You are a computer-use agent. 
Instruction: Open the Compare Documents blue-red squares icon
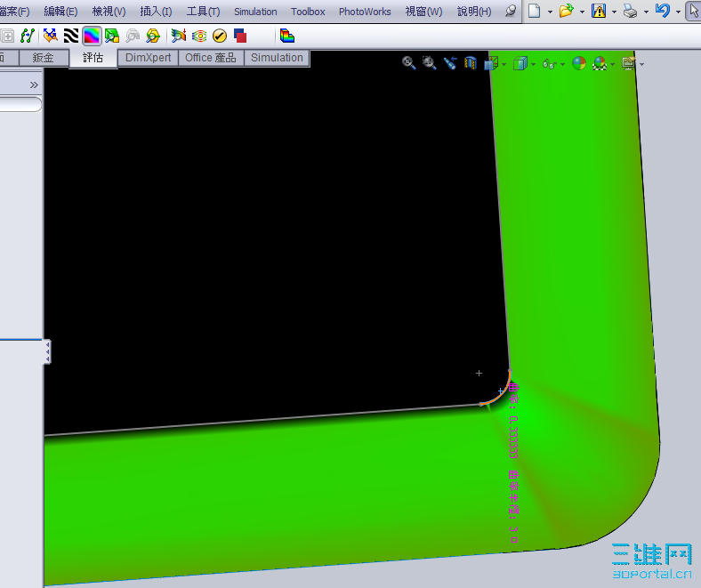pos(240,36)
